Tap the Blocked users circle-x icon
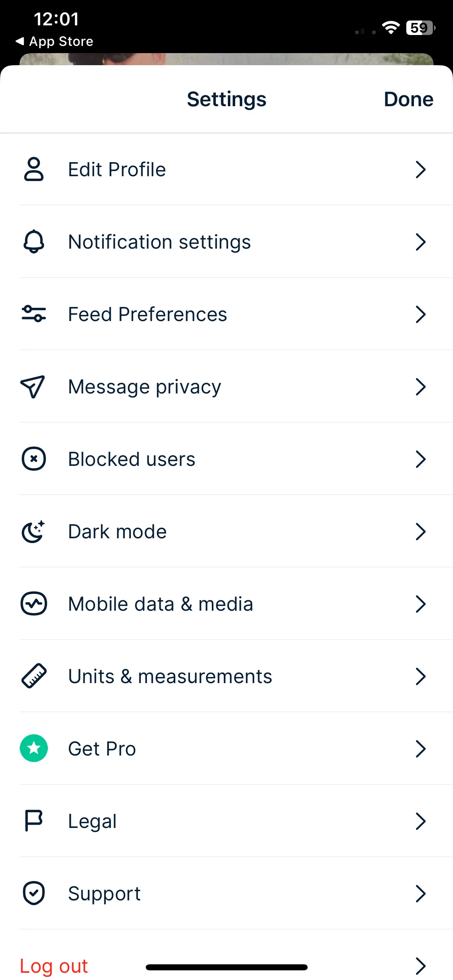 tap(34, 459)
